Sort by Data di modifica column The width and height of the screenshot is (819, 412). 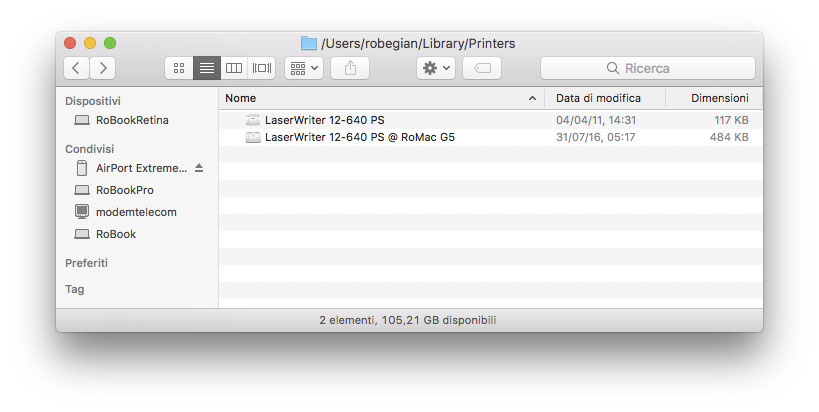[605, 98]
